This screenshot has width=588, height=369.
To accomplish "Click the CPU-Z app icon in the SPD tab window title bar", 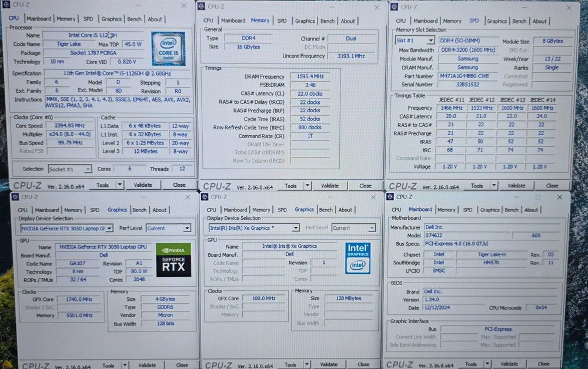I will pos(394,6).
